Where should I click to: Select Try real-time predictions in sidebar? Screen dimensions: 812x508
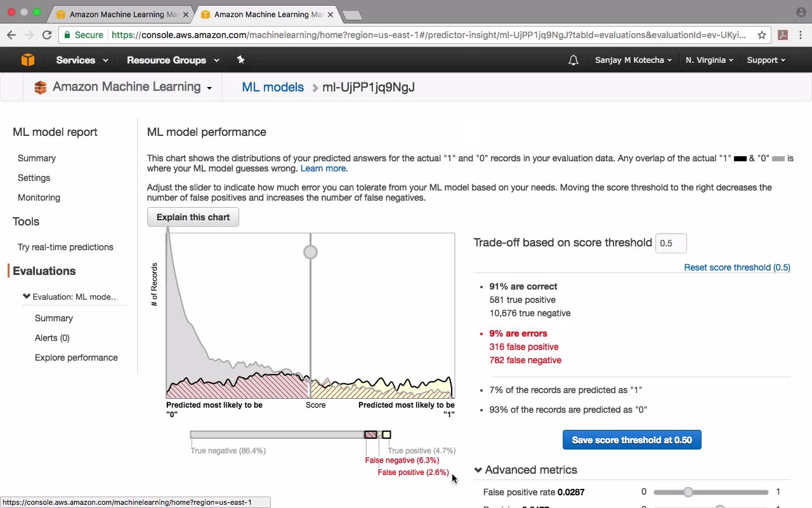65,247
